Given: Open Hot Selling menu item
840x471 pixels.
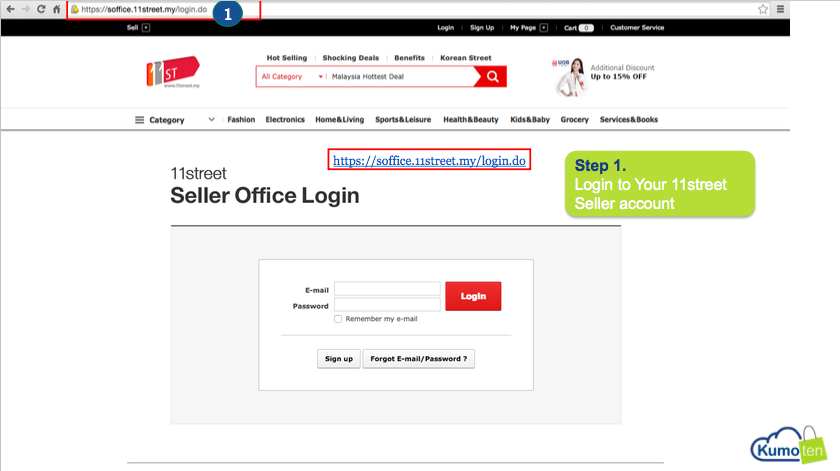Looking at the screenshot, I should [287, 58].
